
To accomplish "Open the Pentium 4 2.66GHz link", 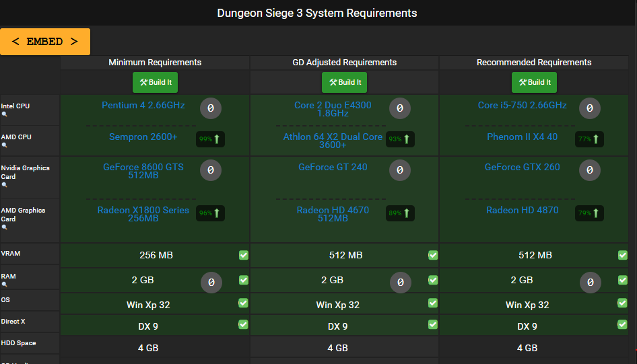I will tap(143, 106).
